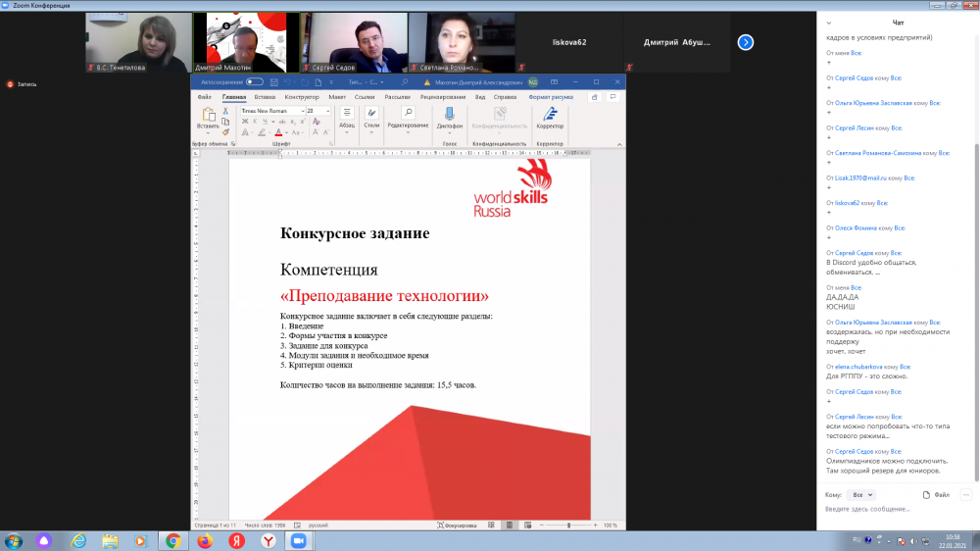Click the Вставить paste icon
Viewport: 980px width, 551px height.
coord(208,115)
